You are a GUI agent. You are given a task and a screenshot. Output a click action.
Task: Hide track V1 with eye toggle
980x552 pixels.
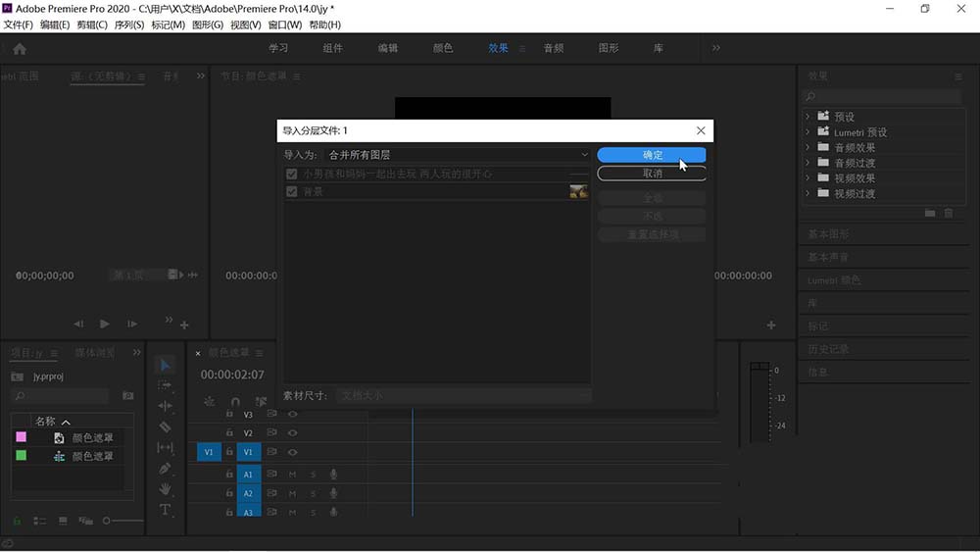292,452
